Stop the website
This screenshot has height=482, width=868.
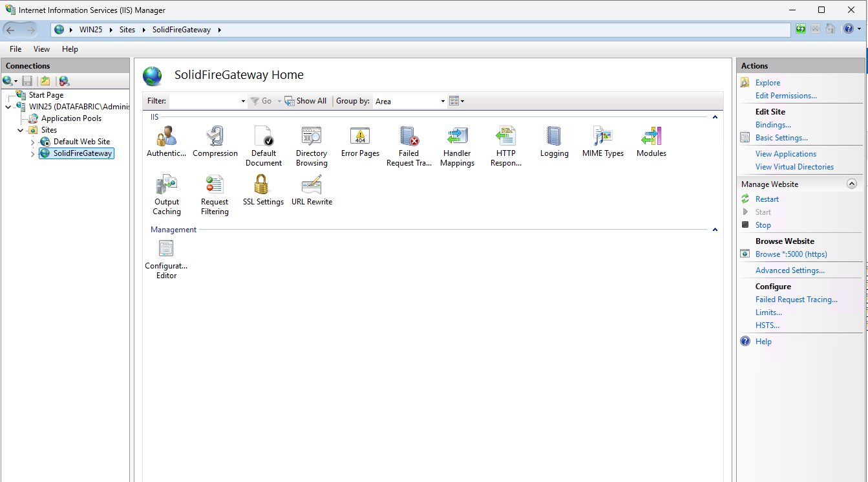pos(763,225)
